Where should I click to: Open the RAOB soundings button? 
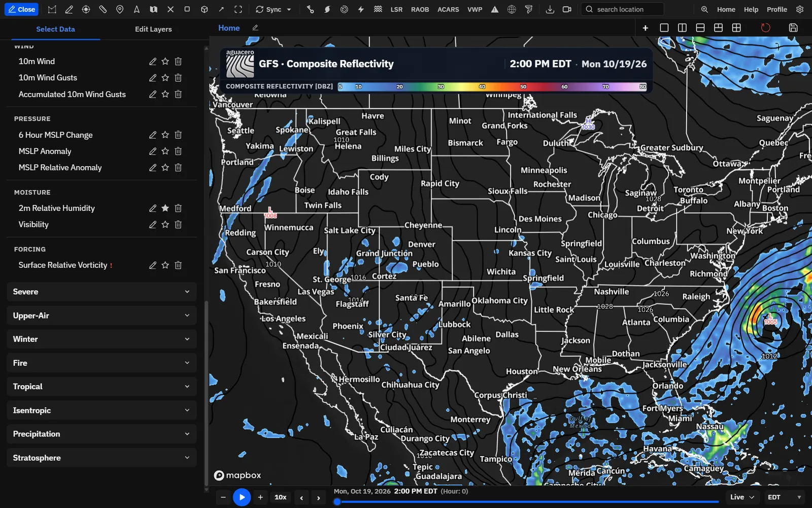(x=420, y=9)
